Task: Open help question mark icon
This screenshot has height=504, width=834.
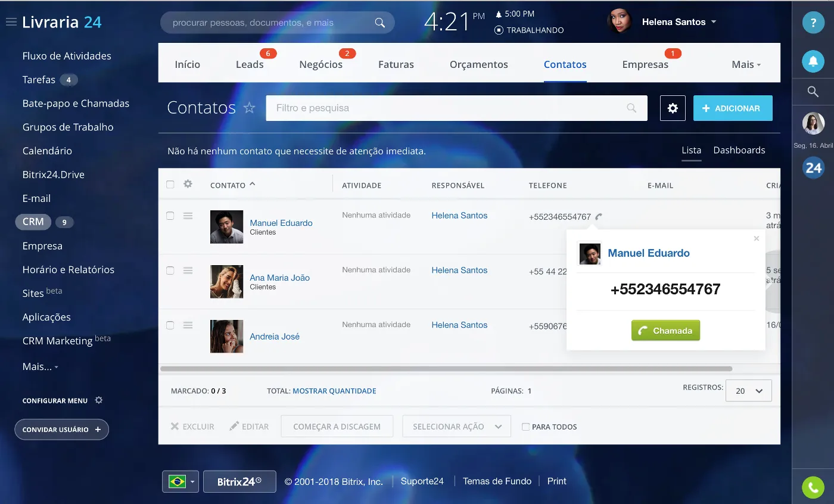Action: point(813,23)
